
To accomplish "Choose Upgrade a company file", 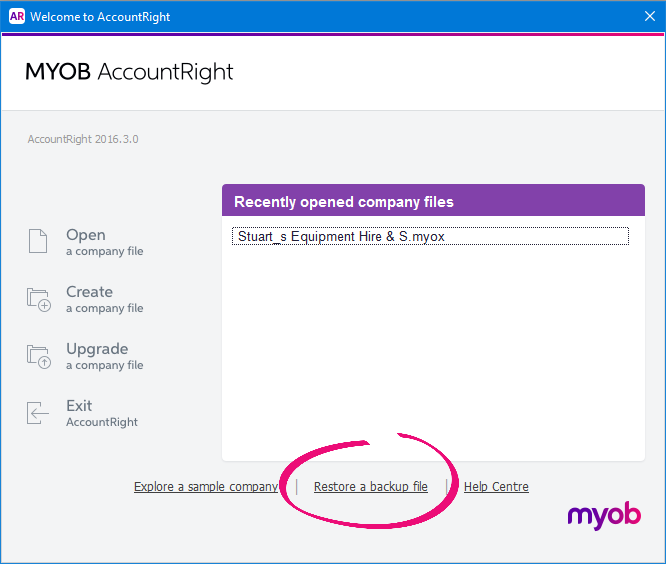I will [104, 356].
